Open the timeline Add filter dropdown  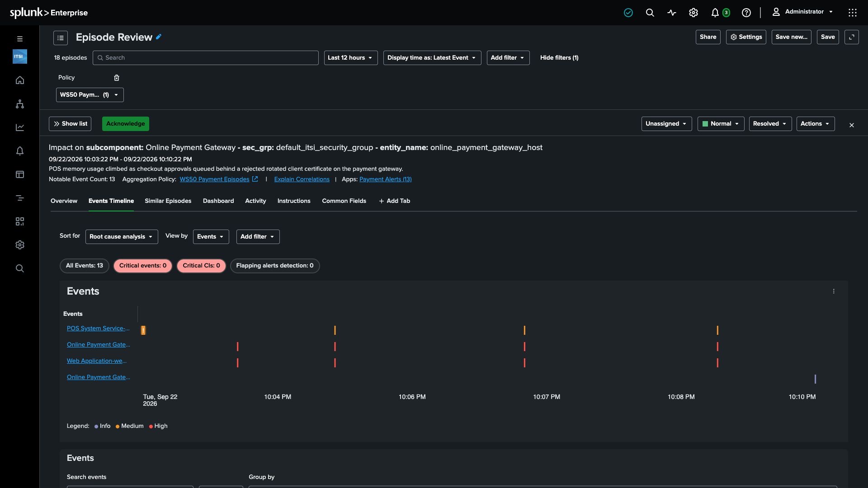[x=258, y=237]
